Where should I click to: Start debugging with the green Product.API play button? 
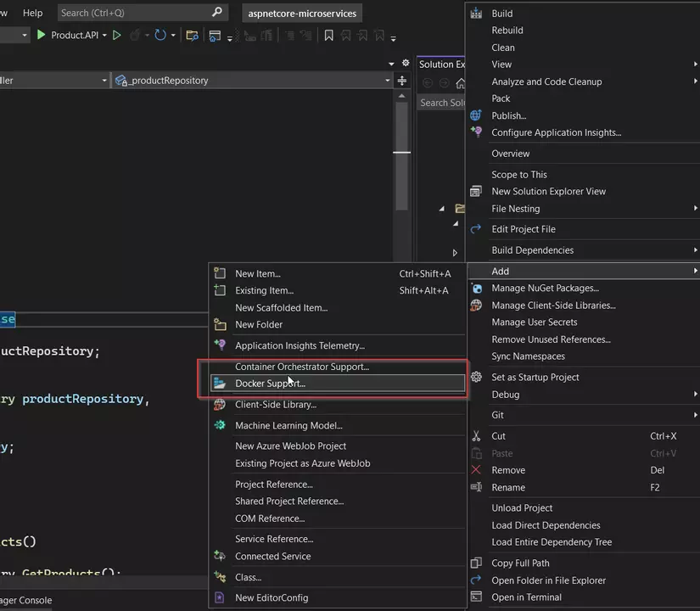(x=41, y=35)
